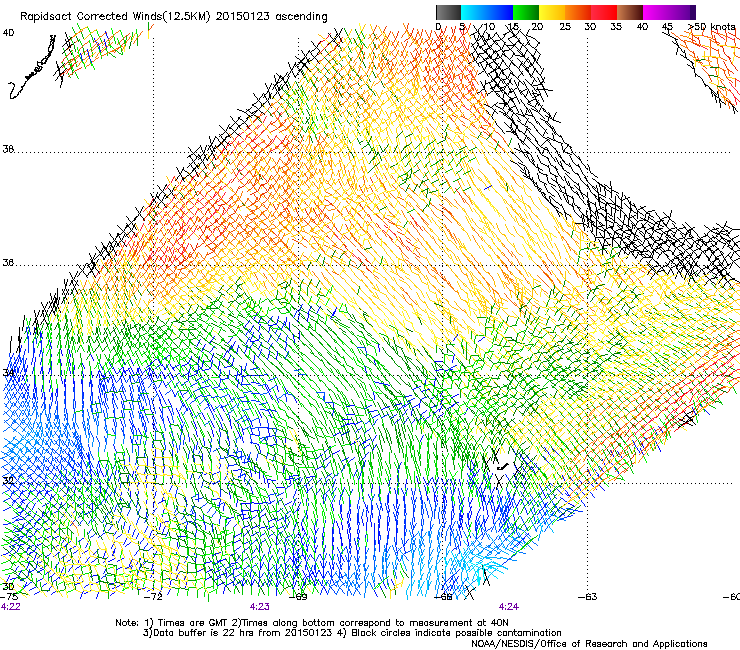This screenshot has height=650, width=740.
Task: Click the legend tick label 25
Action: click(565, 27)
